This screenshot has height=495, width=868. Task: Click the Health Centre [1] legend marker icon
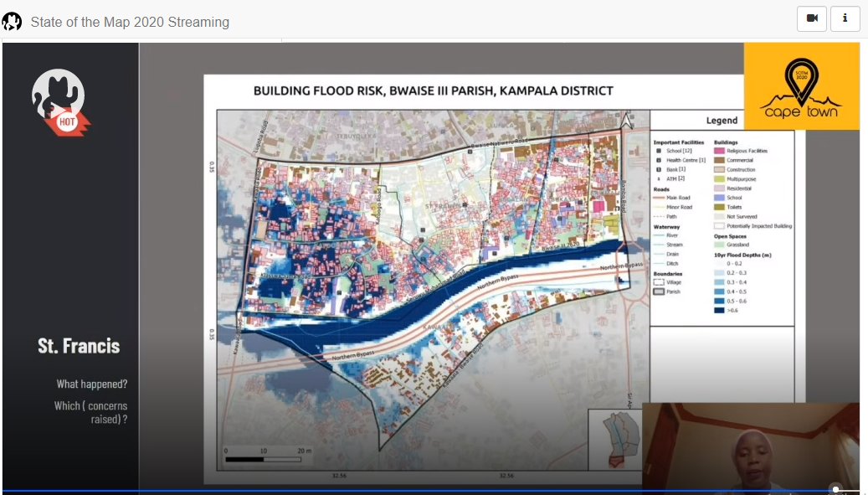658,160
